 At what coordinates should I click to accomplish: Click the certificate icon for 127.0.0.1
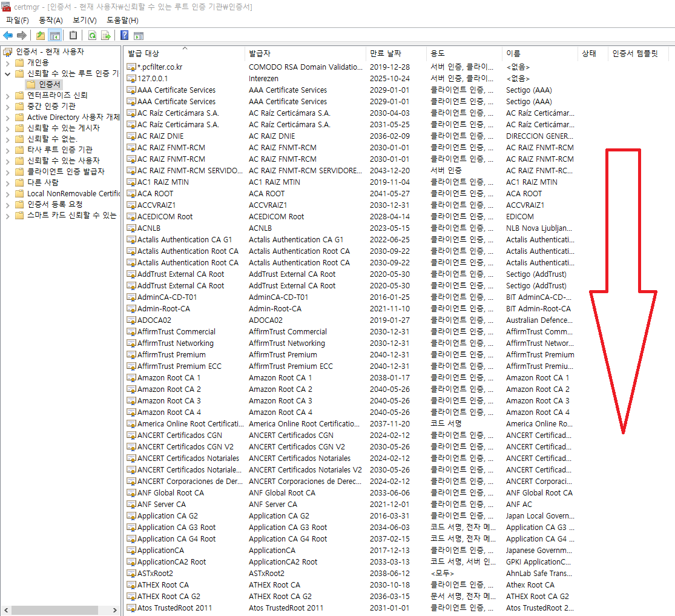[x=131, y=78]
